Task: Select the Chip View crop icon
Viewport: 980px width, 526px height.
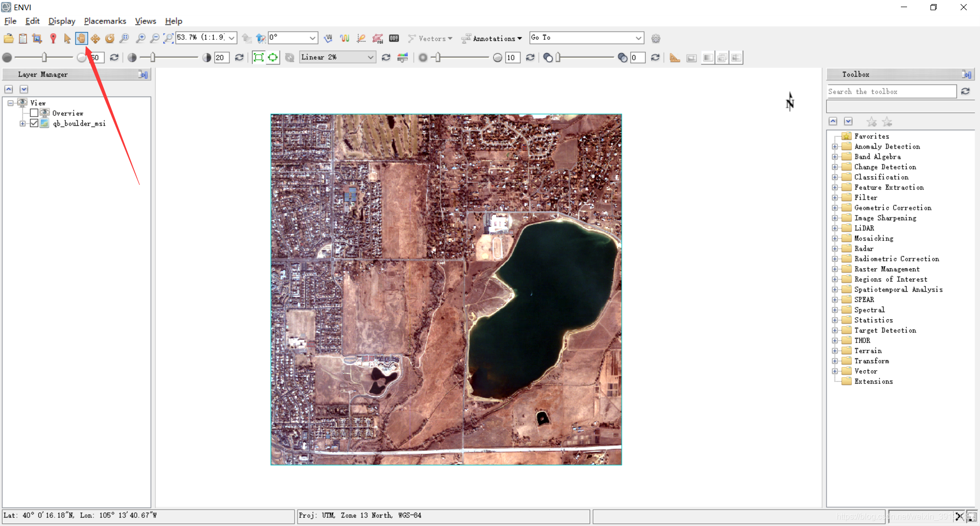Action: (x=37, y=38)
